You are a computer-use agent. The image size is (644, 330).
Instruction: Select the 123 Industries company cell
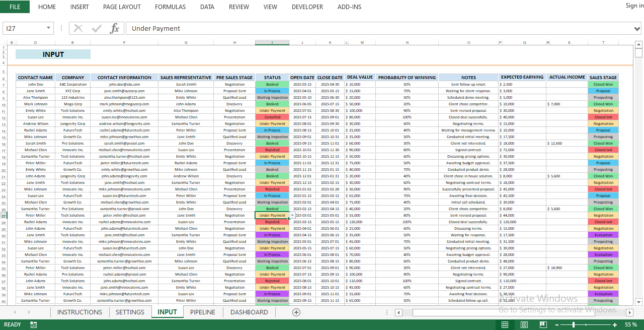pyautogui.click(x=73, y=97)
